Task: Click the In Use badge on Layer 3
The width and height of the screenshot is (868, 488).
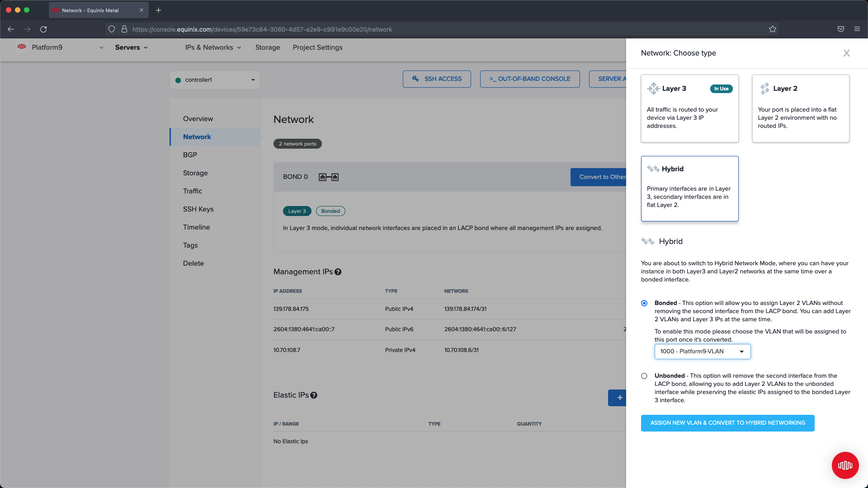Action: 721,89
